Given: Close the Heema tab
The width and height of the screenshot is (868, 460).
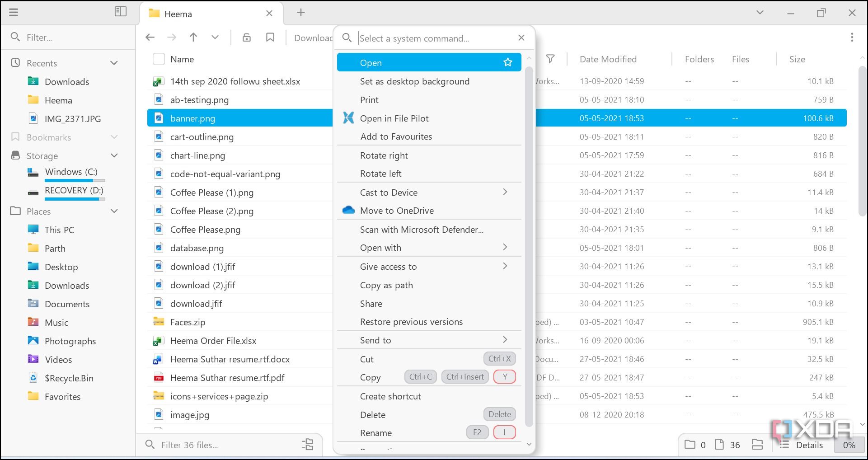Looking at the screenshot, I should [x=269, y=14].
